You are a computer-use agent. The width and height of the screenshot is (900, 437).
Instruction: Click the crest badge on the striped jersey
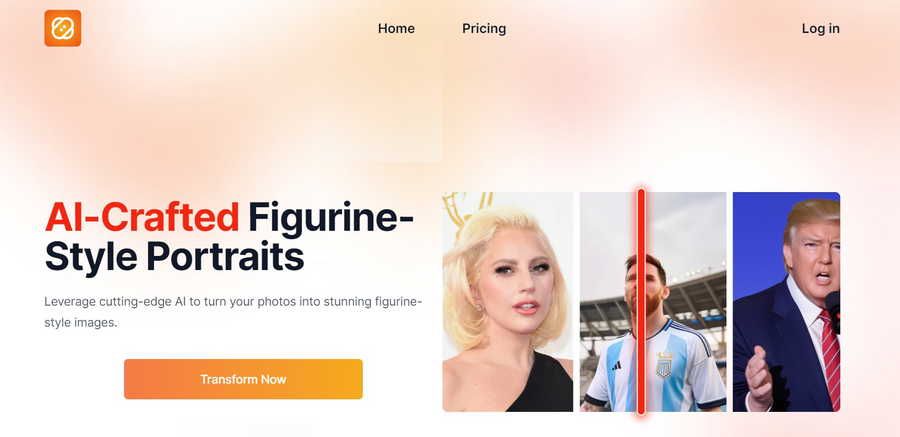point(664,365)
